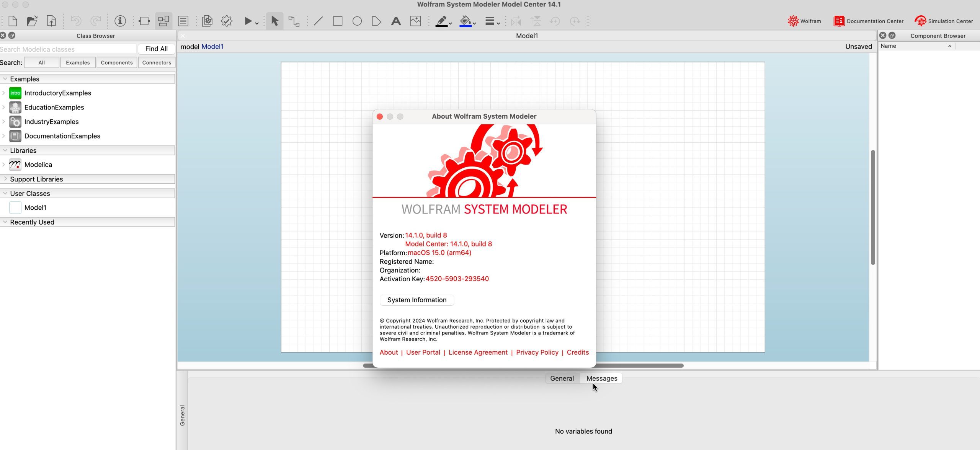
Task: Switch to Diagram View
Action: click(x=163, y=21)
